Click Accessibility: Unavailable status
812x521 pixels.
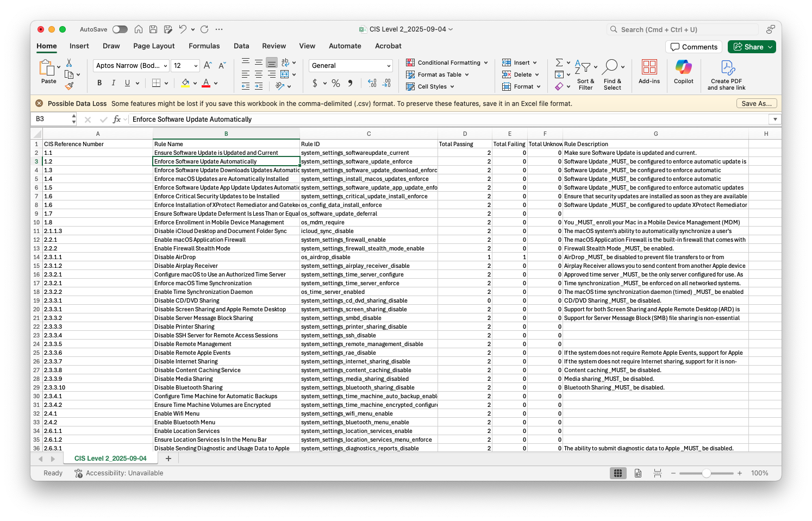point(118,473)
